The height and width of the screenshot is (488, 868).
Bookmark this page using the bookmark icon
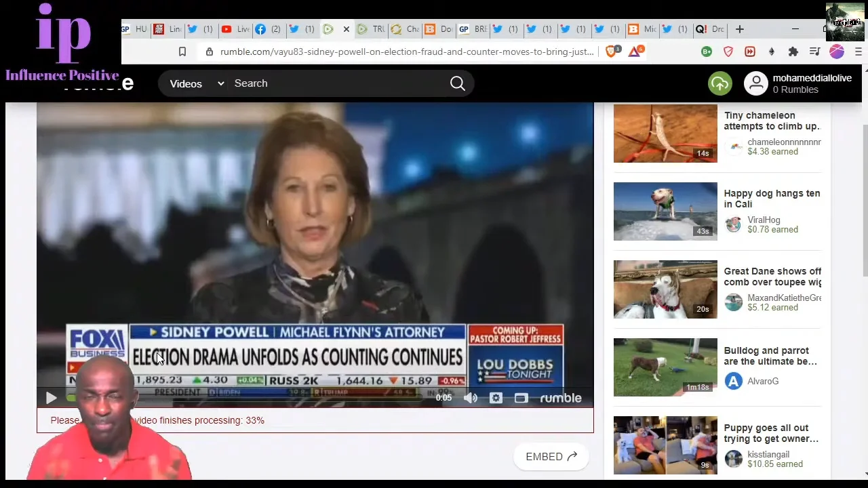tap(182, 52)
